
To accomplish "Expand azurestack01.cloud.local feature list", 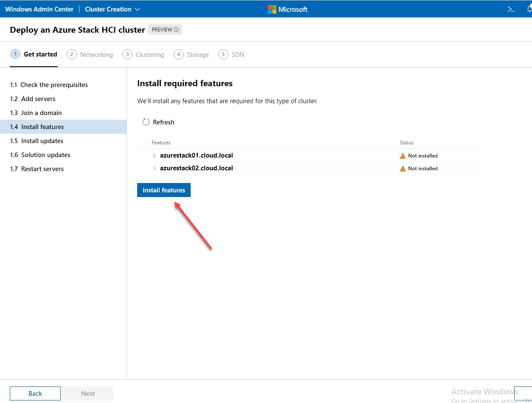I will tap(154, 155).
